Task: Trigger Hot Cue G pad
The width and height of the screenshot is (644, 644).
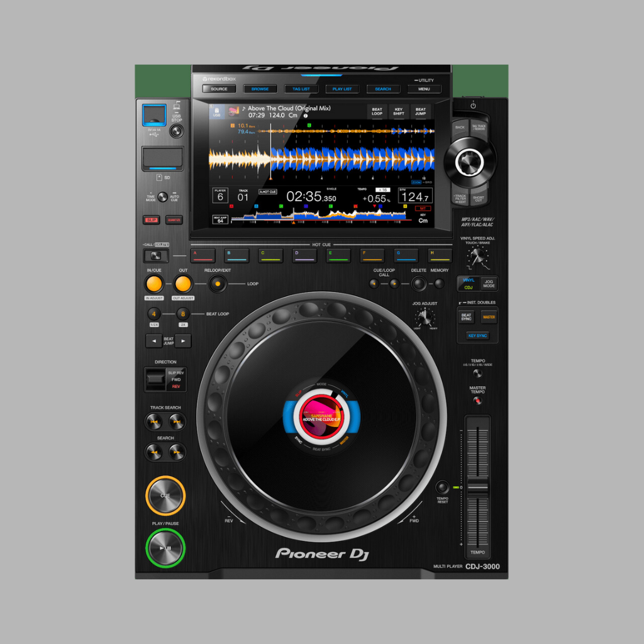Action: click(x=406, y=255)
